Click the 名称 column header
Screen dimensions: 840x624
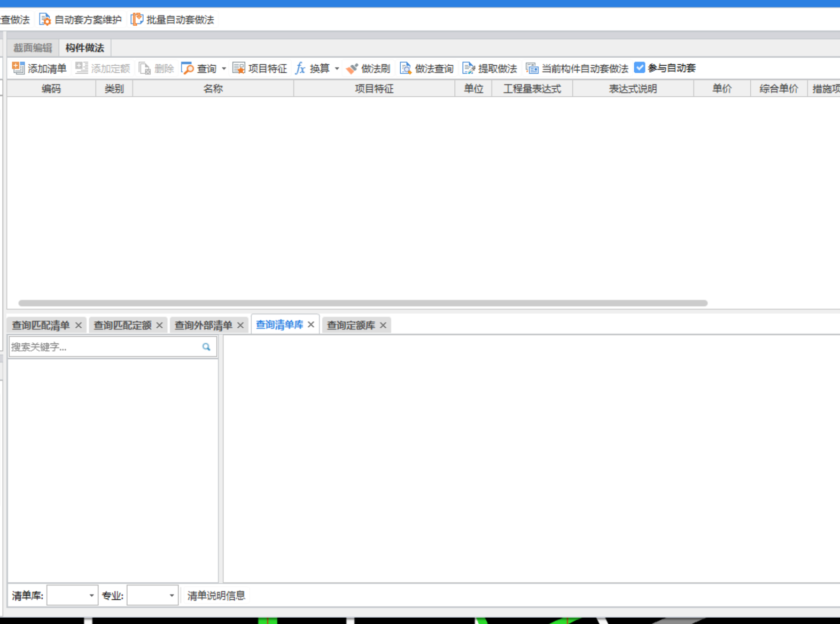[x=213, y=89]
